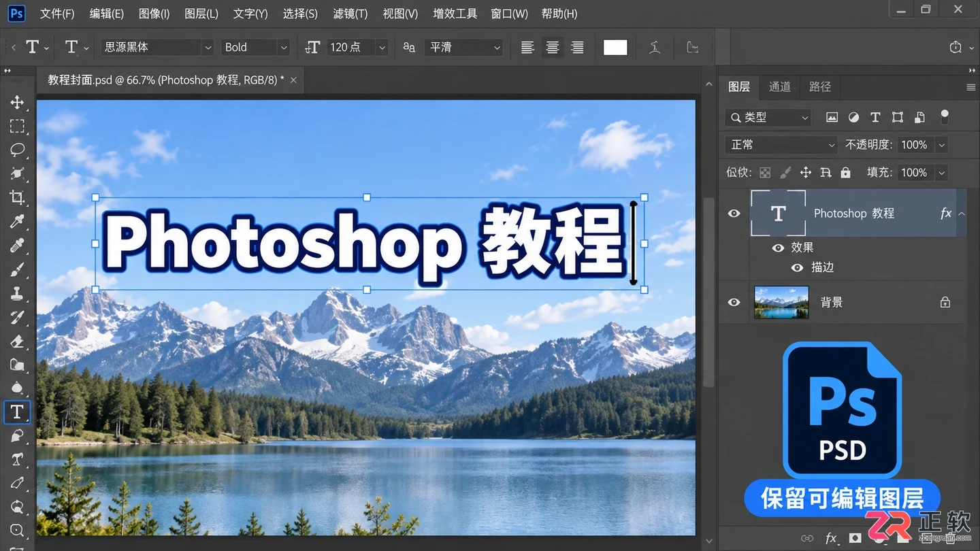980x551 pixels.
Task: Open the Bold font style dropdown
Action: click(255, 47)
